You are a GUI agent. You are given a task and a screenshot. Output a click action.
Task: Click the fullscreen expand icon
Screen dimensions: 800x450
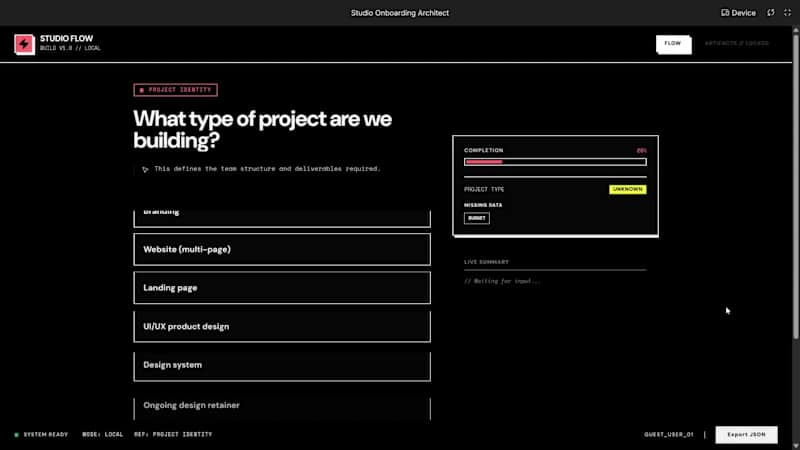786,13
